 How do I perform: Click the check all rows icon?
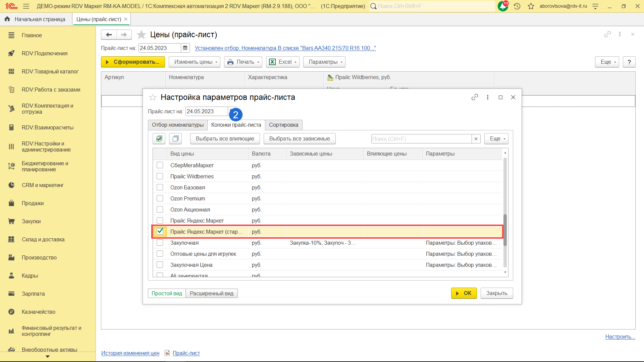[x=159, y=138]
